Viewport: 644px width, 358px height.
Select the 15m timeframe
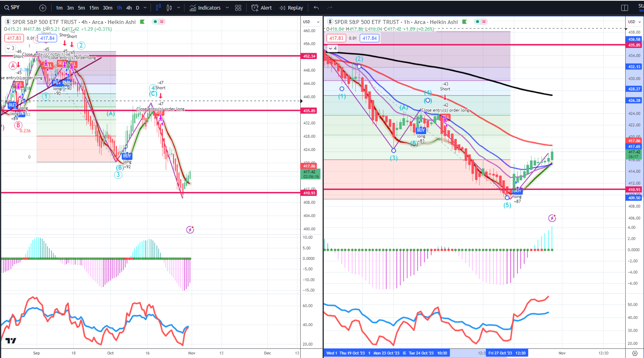pyautogui.click(x=94, y=8)
